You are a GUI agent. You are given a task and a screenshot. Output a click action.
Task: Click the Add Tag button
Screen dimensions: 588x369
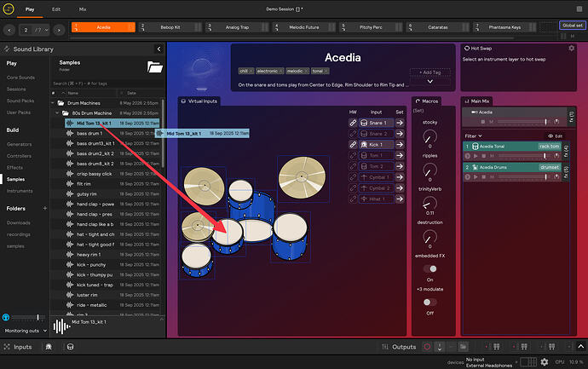(430, 72)
